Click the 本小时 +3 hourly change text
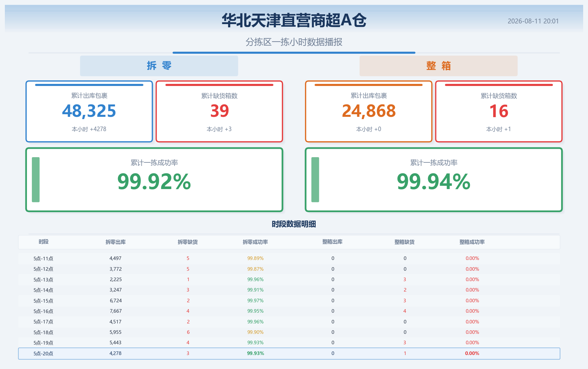The height and width of the screenshot is (369, 588). [219, 129]
